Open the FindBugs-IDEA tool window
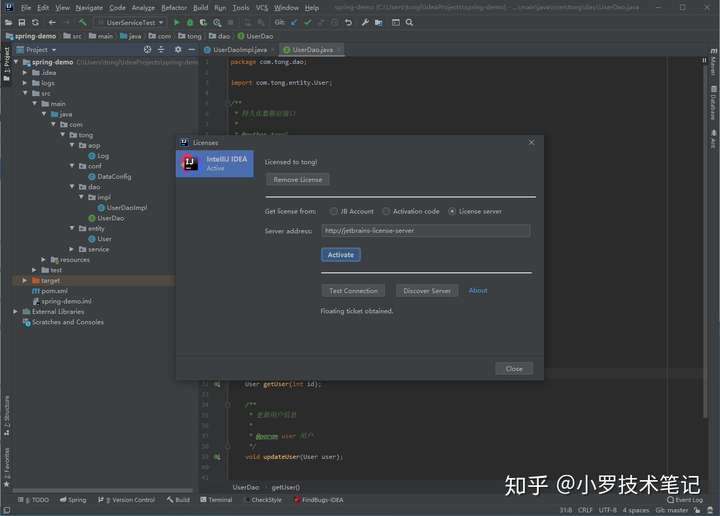This screenshot has width=720, height=516. (x=319, y=499)
